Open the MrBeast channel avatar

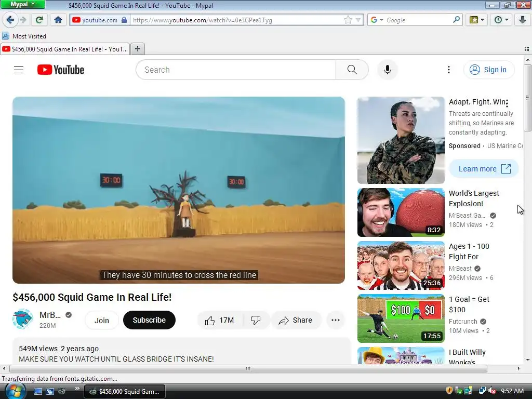click(23, 320)
